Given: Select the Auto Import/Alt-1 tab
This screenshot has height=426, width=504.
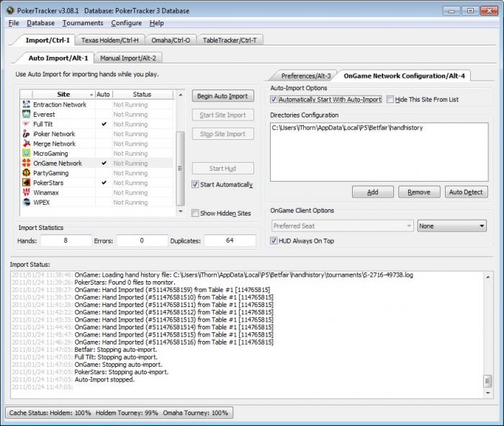Looking at the screenshot, I should point(58,58).
